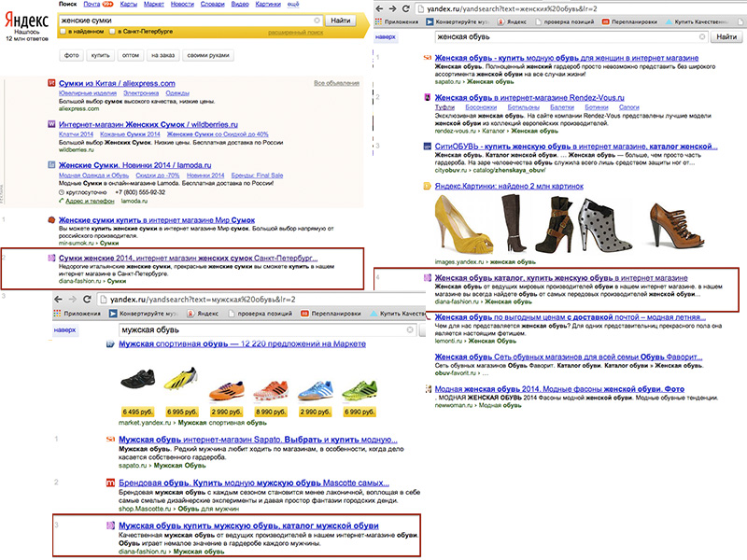Click the polka-dot ankle boot thumbnail
747x560 pixels.
604,224
